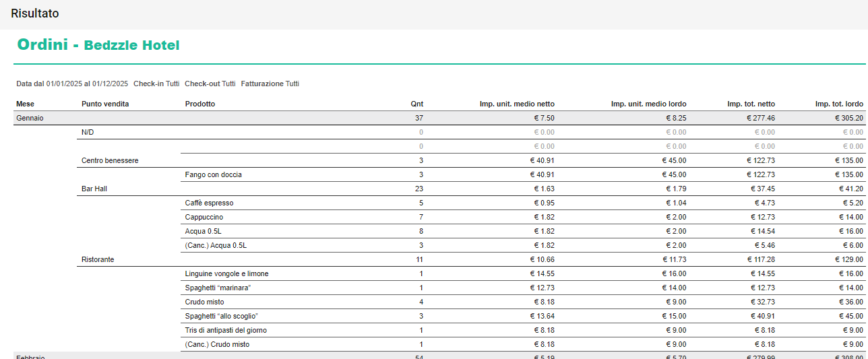Click the 'Risultato' panel title
This screenshot has width=868, height=359.
click(34, 13)
